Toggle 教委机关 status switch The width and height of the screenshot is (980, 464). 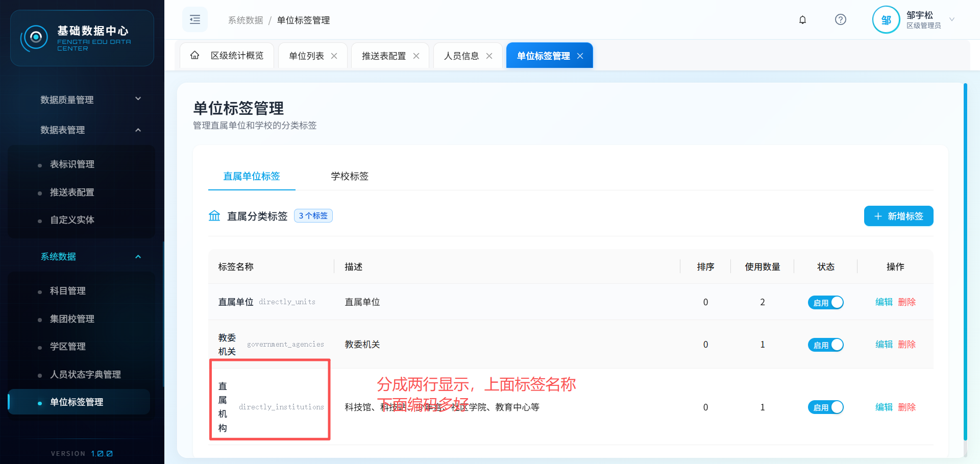825,345
